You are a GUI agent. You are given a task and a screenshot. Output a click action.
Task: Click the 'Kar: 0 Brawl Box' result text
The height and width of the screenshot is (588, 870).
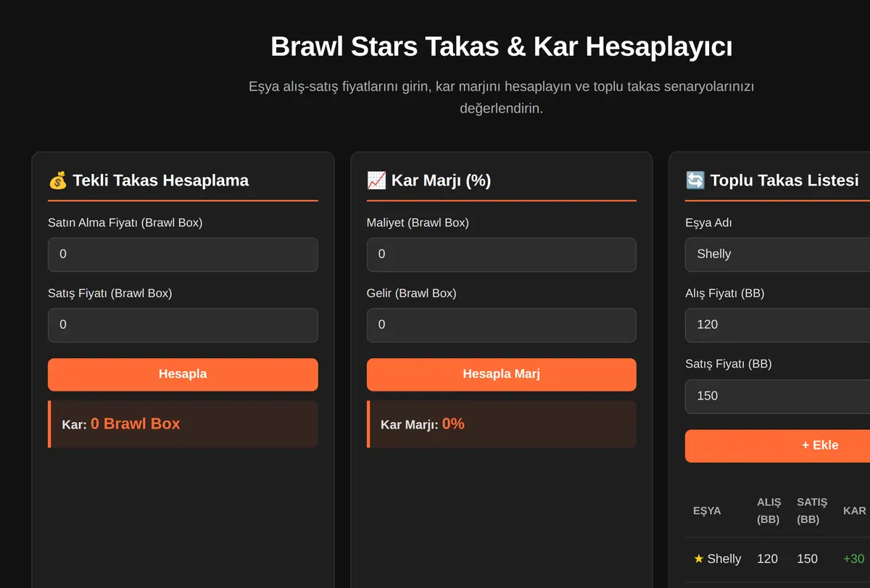tap(121, 424)
